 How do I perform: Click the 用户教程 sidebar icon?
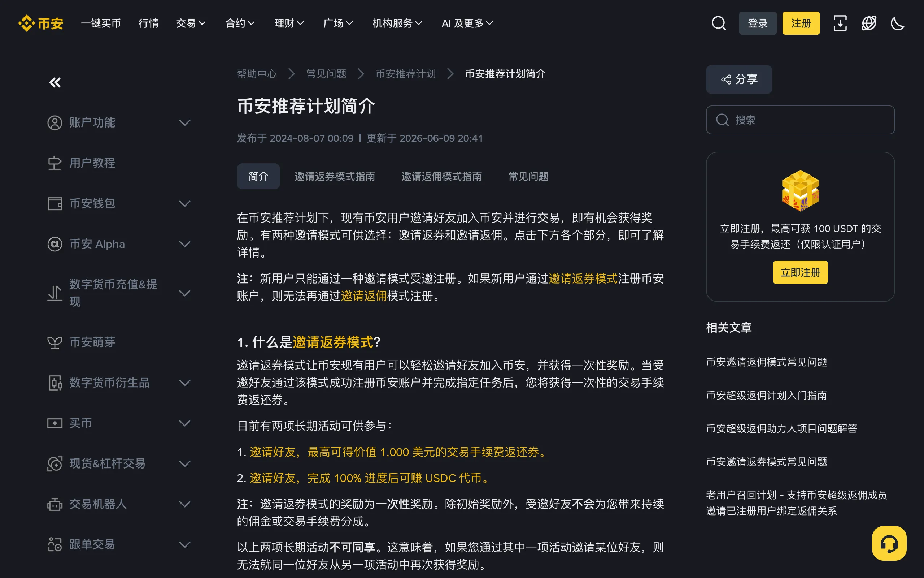tap(55, 163)
